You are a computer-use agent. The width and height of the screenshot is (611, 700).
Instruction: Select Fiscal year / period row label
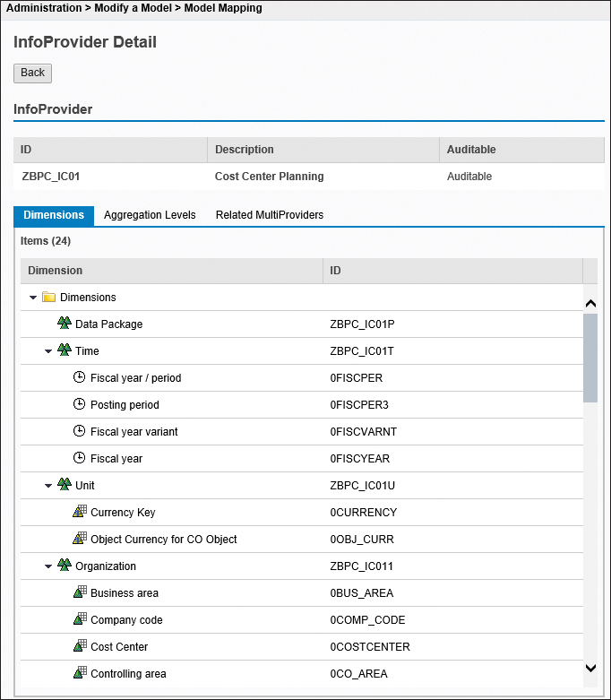coord(135,378)
